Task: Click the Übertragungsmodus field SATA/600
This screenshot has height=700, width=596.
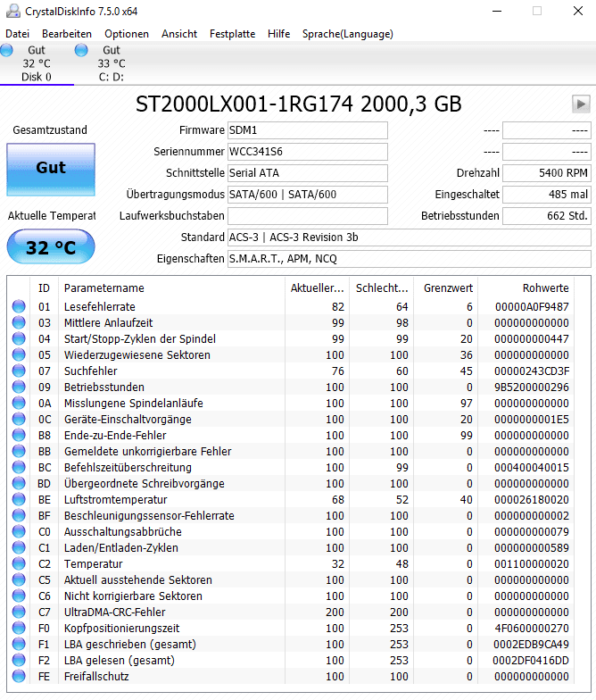Action: click(x=307, y=195)
